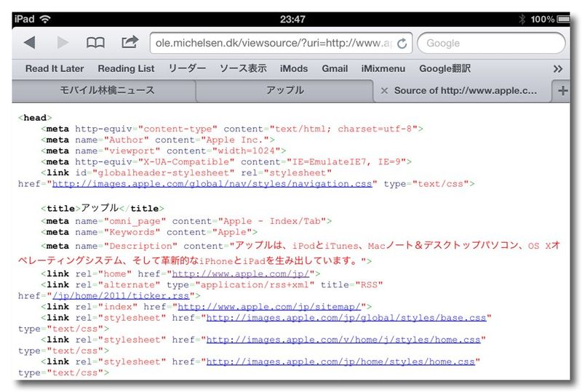Tap the head tag text
This screenshot has width=582, height=392.
click(x=35, y=118)
